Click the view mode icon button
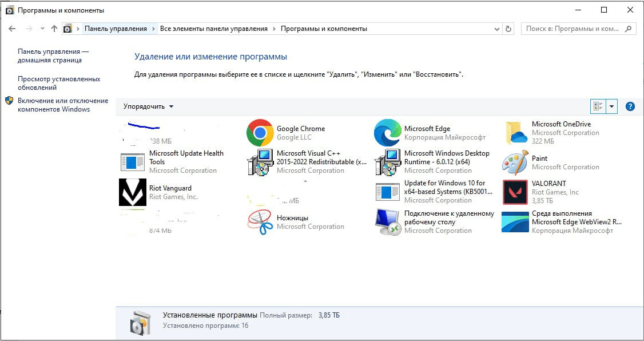The height and width of the screenshot is (341, 644). [x=598, y=106]
